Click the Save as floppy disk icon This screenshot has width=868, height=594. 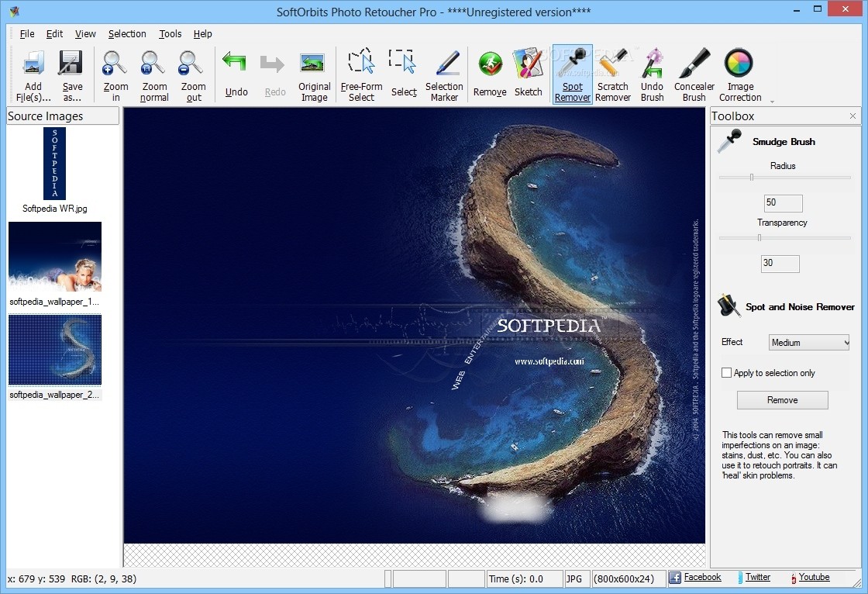(x=71, y=64)
